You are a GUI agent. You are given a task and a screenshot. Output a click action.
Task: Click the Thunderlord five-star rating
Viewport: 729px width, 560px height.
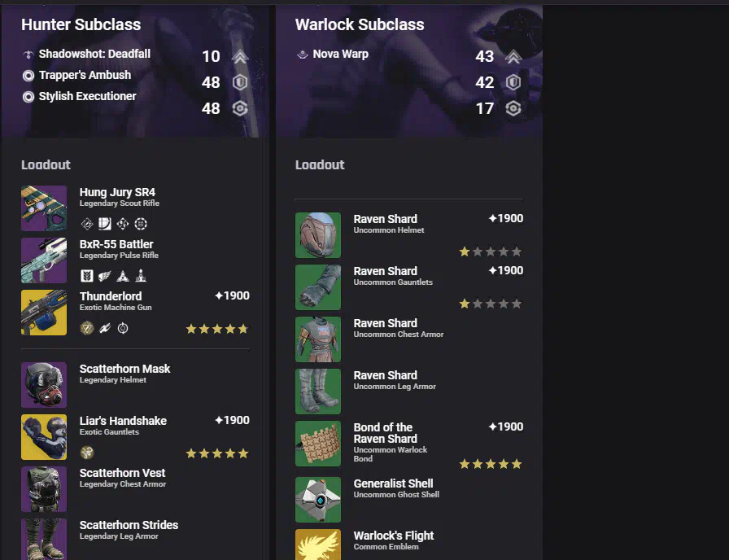217,330
